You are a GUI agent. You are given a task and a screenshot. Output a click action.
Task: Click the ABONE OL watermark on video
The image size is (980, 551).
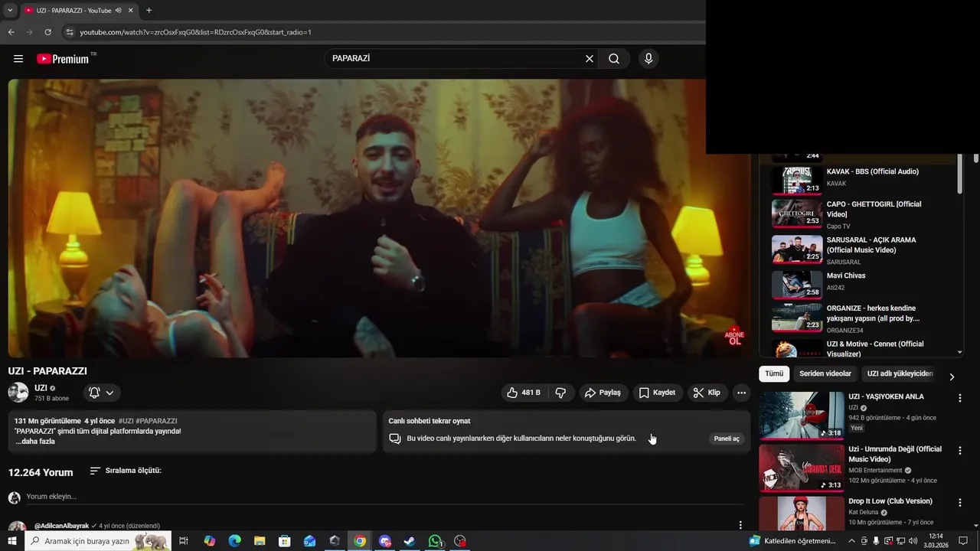coord(734,335)
